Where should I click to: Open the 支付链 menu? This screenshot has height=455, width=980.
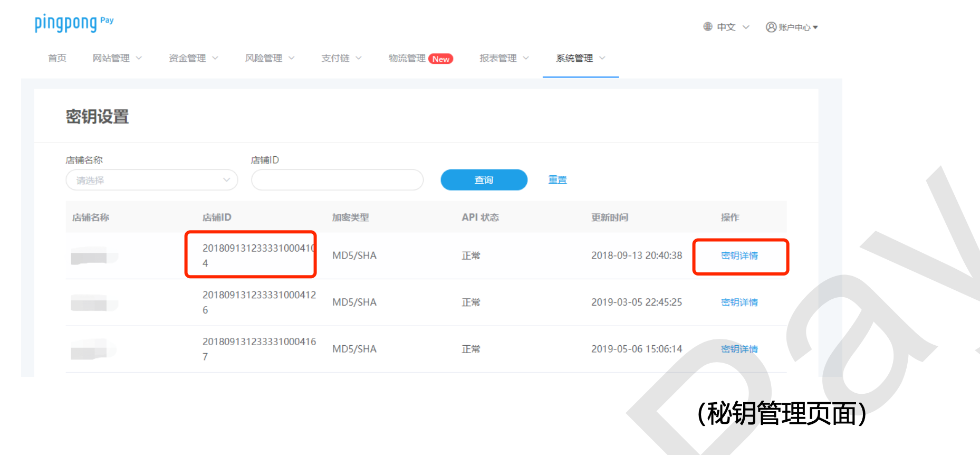[x=341, y=58]
